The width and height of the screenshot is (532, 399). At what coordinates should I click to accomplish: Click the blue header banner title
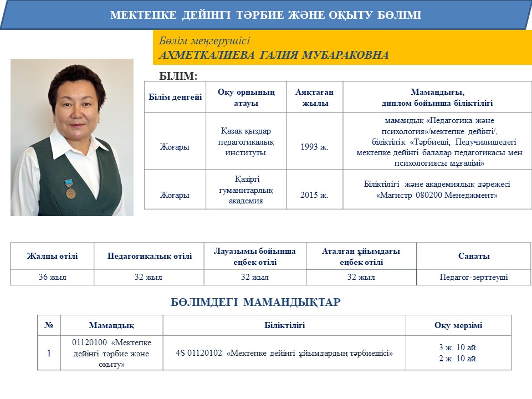pyautogui.click(x=266, y=15)
